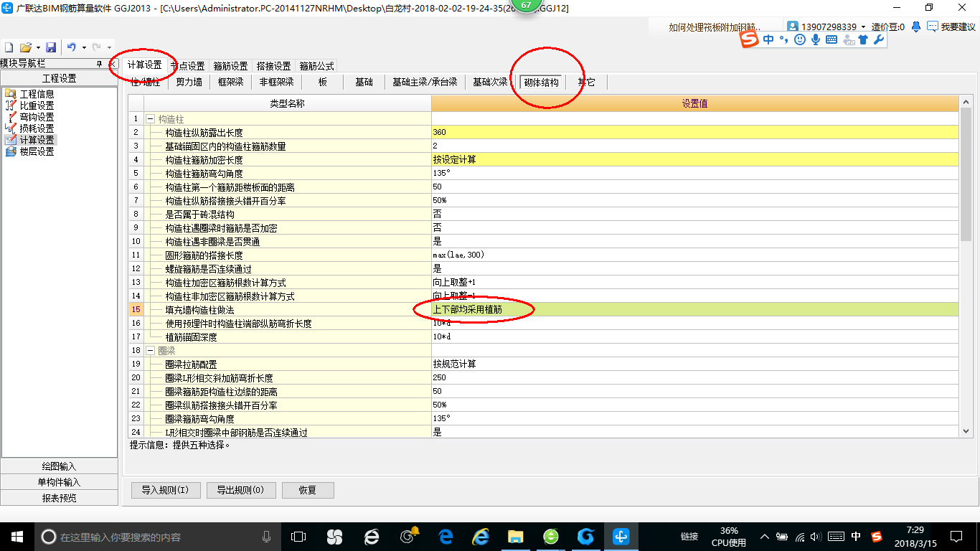Click Sogou input method S logo
980x551 pixels.
pyautogui.click(x=750, y=39)
